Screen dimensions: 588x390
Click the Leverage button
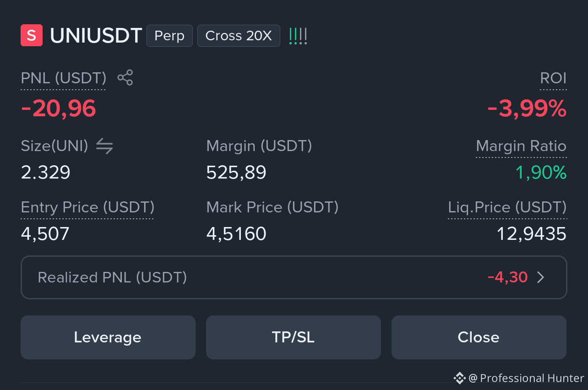tap(108, 337)
